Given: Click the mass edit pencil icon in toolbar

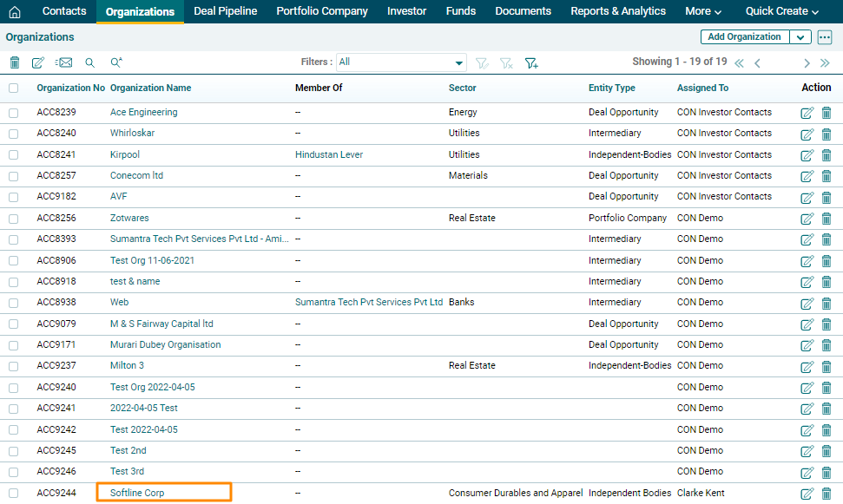Looking at the screenshot, I should click(x=38, y=62).
